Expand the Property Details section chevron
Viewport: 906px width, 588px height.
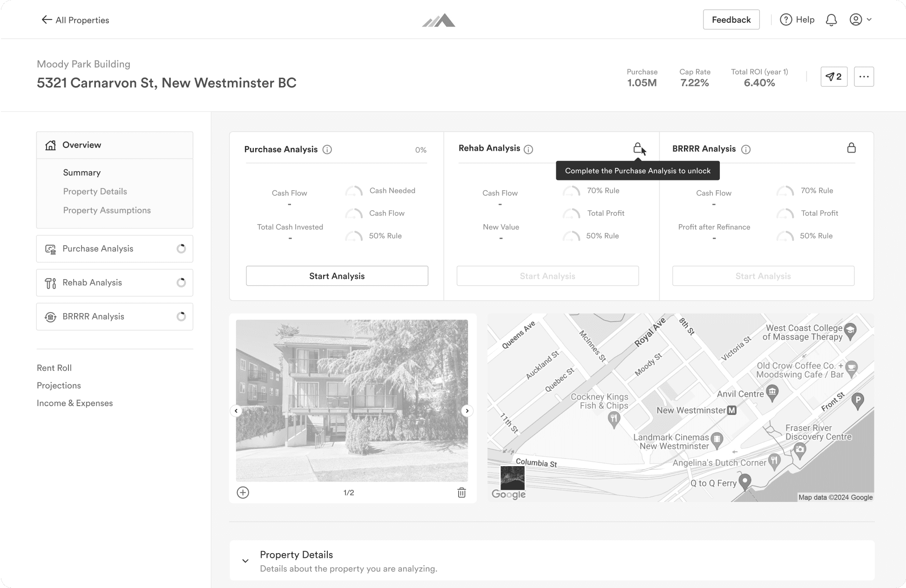click(245, 561)
